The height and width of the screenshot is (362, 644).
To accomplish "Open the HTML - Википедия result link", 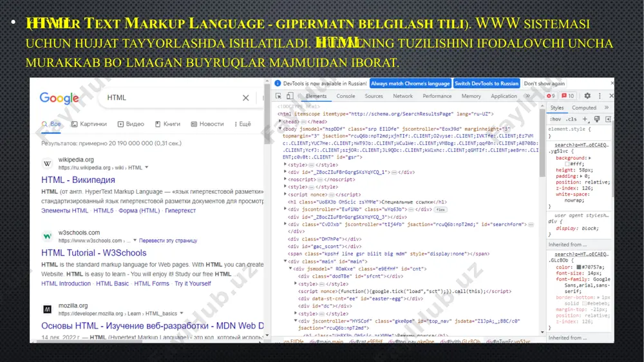I will tap(78, 180).
